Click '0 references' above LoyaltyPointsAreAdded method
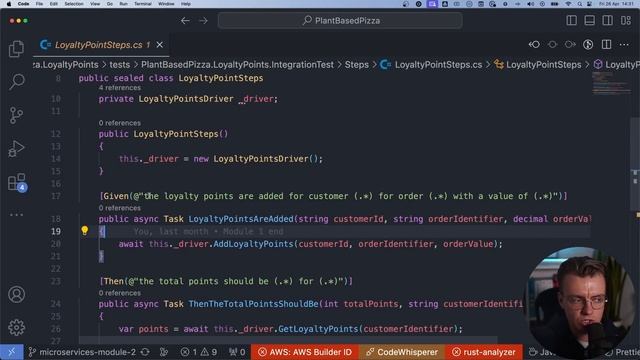 120,208
